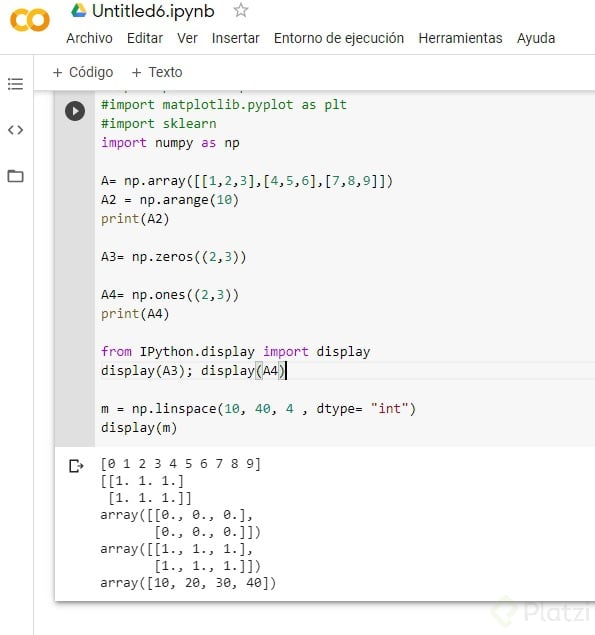Open the Insertar menu
The image size is (595, 635).
tap(235, 38)
